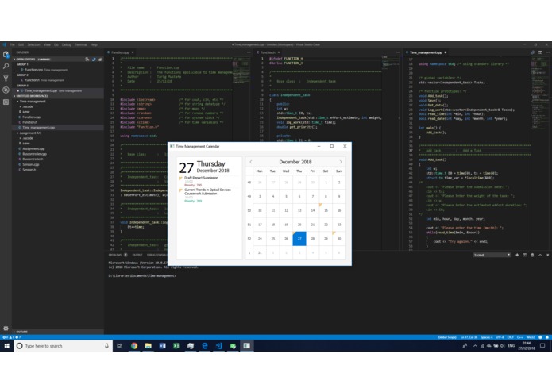Show hidden system tray icons
This screenshot has width=552, height=392.
point(475,346)
